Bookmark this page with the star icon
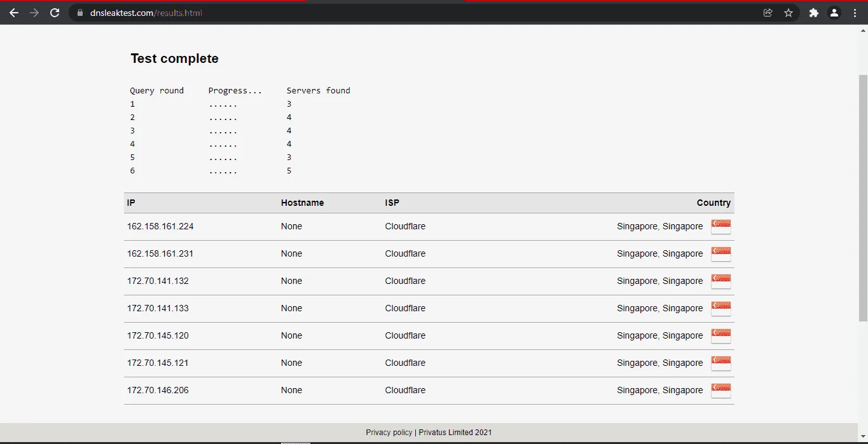The image size is (868, 444). 789,13
